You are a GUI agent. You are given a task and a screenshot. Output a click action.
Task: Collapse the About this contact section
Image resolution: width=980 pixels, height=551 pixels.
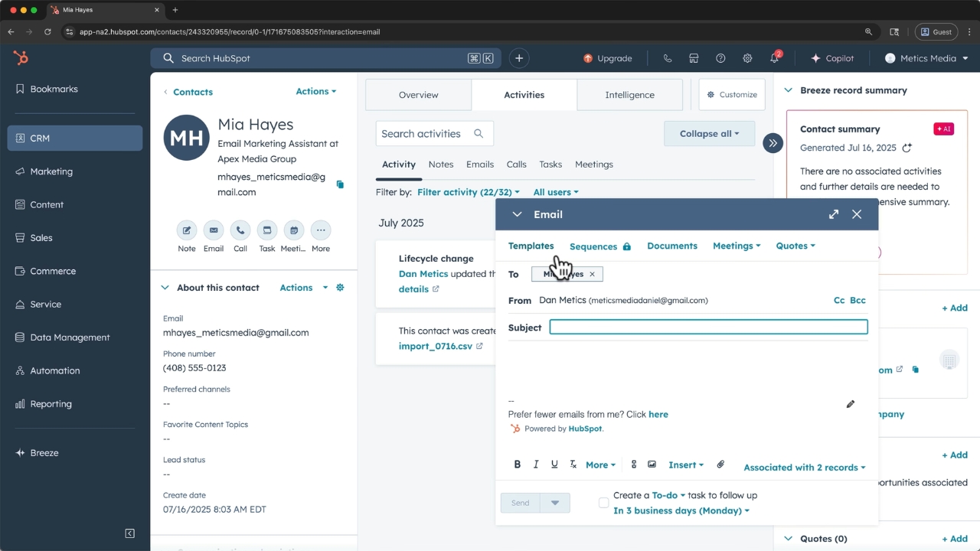click(165, 288)
